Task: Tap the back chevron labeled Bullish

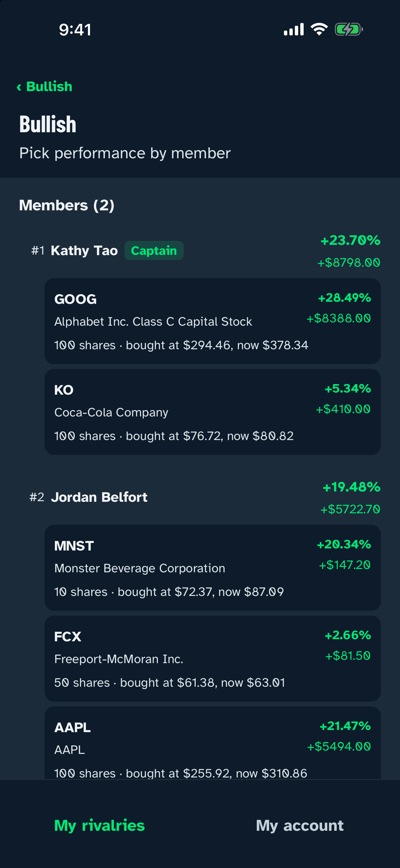Action: pos(45,87)
